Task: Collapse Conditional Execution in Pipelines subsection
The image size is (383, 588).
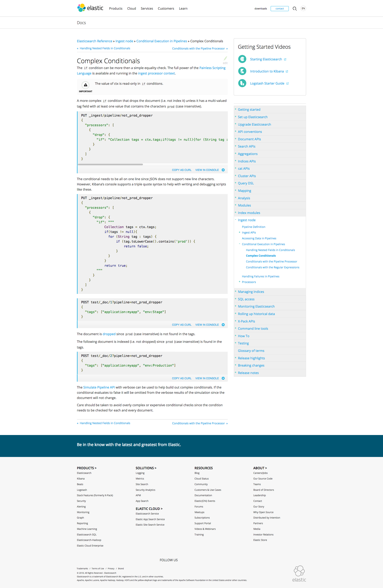Action: pyautogui.click(x=239, y=244)
